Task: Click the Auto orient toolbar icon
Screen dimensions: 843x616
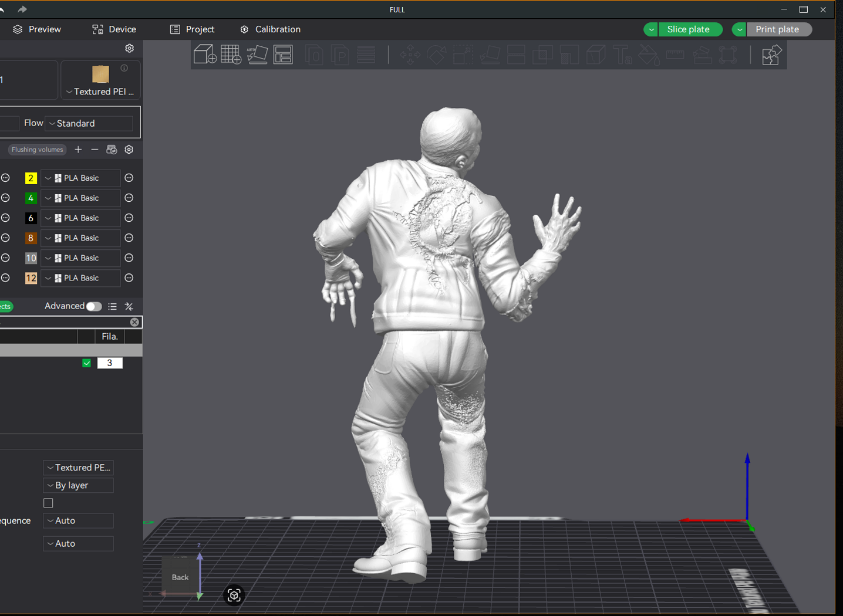Action: tap(257, 55)
